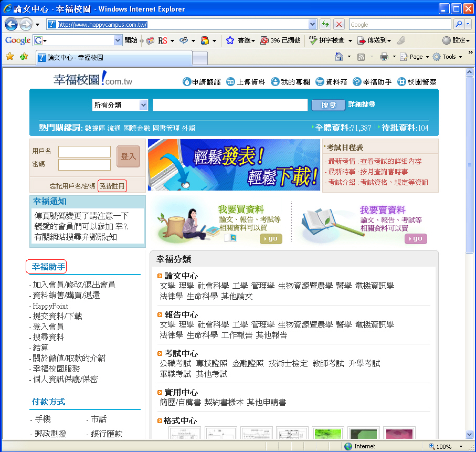Click the 傳送到 send-to icon
The width and height of the screenshot is (476, 452).
tap(361, 40)
